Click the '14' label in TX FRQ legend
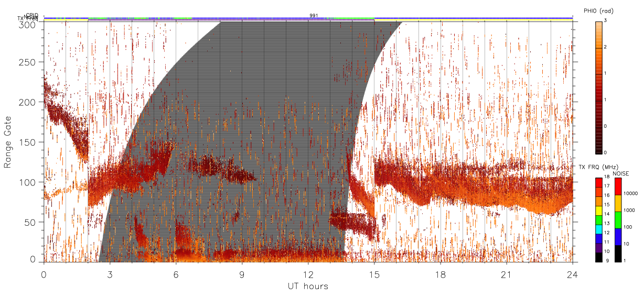 pyautogui.click(x=607, y=214)
